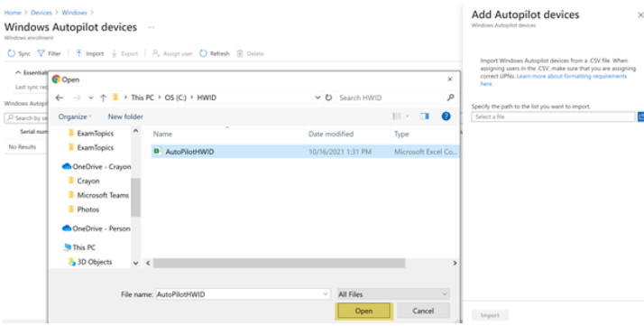The image size is (644, 326).
Task: Click the Excel icon of AutoPilotHWID
Action: [x=157, y=152]
